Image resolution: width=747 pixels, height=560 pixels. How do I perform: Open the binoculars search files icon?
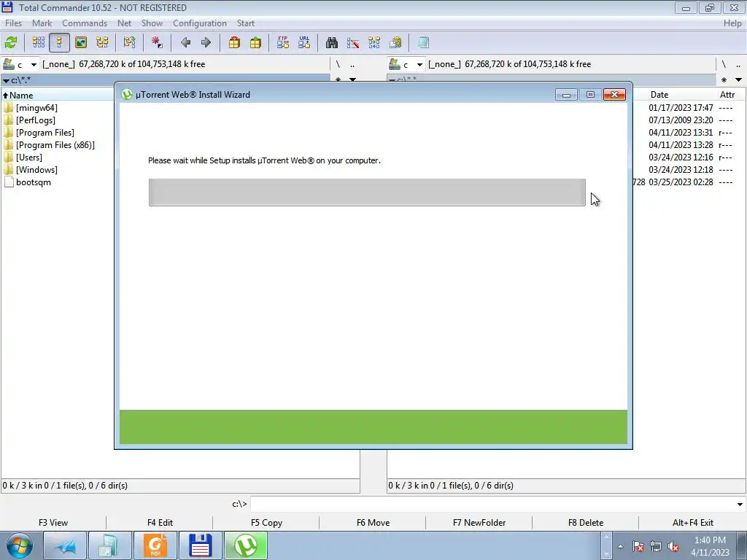tap(332, 42)
